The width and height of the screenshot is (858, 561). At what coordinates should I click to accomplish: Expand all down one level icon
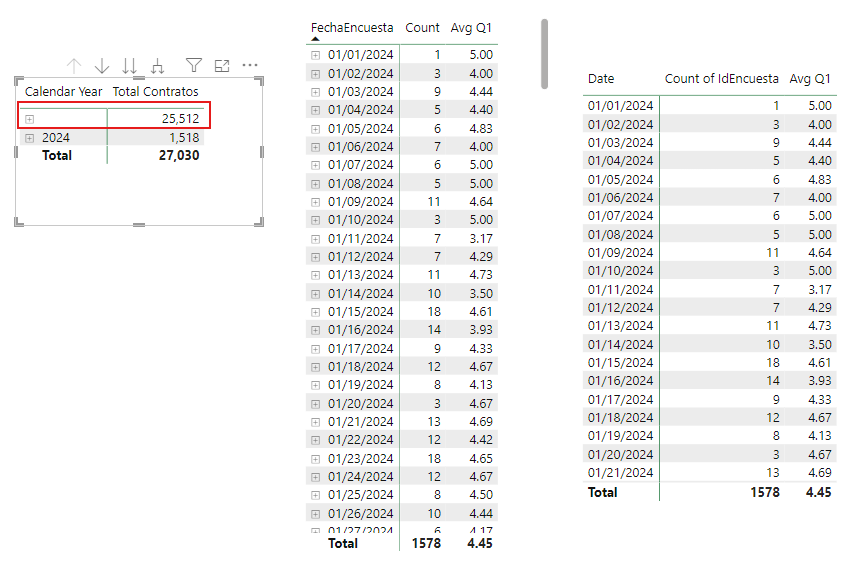click(158, 66)
